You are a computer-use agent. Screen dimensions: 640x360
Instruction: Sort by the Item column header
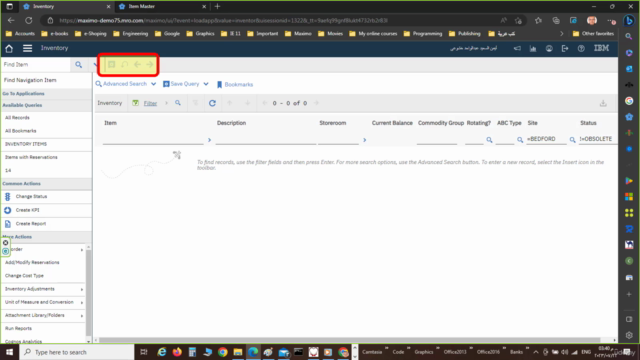(110, 123)
